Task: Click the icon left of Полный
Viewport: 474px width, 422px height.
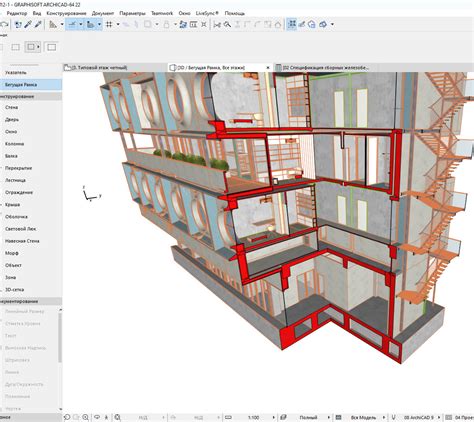Action: [283, 417]
